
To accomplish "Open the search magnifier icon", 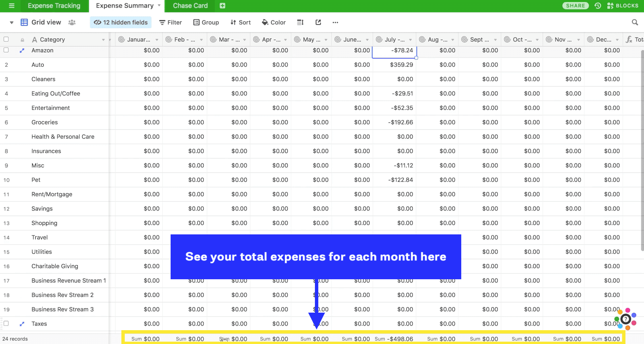I will click(x=635, y=22).
